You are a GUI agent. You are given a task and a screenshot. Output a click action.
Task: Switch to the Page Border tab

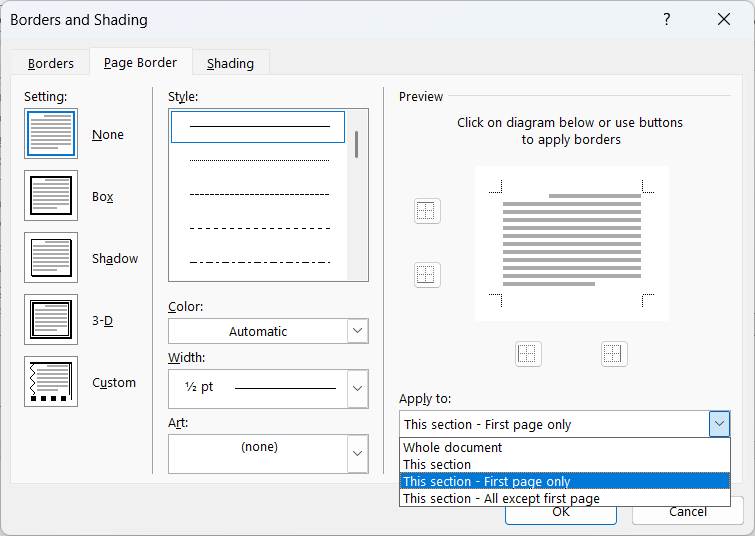[x=141, y=62]
